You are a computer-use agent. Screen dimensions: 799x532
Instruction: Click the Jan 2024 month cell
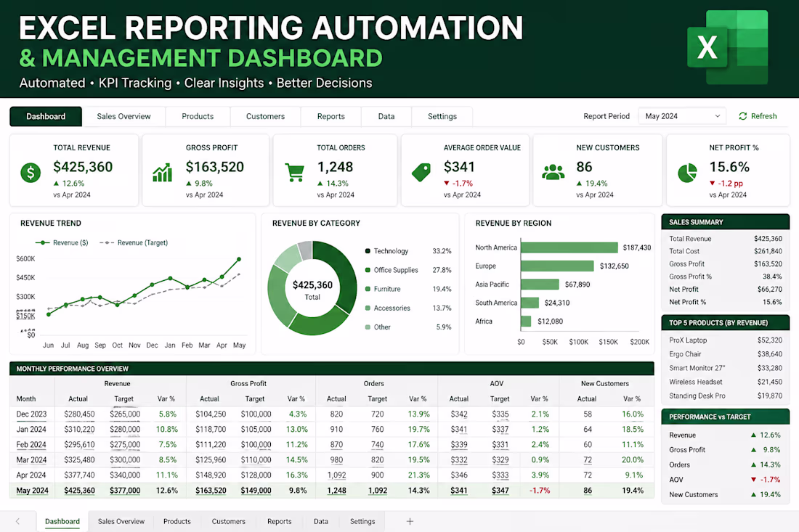click(x=31, y=429)
